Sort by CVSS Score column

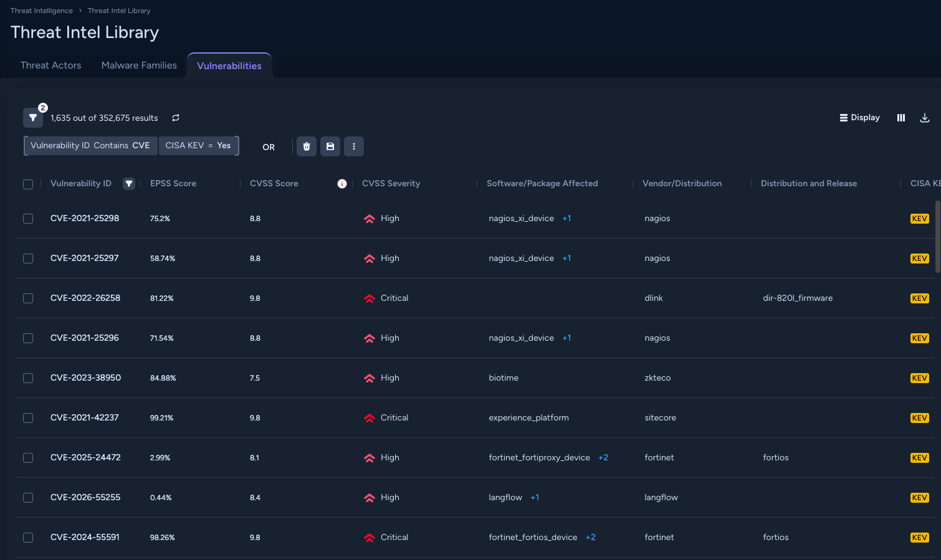[x=274, y=184]
